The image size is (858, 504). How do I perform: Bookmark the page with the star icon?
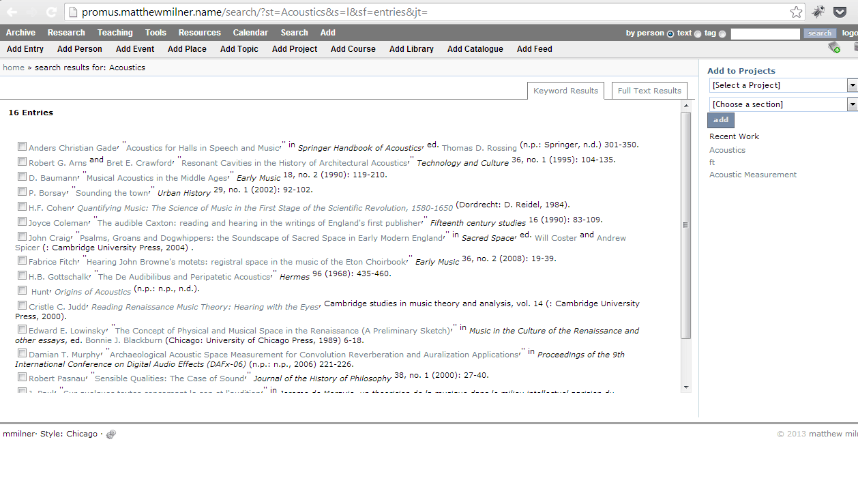796,12
